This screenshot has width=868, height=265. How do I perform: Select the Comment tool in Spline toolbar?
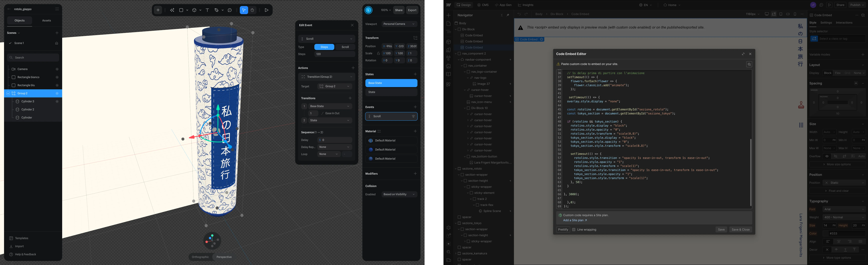230,10
